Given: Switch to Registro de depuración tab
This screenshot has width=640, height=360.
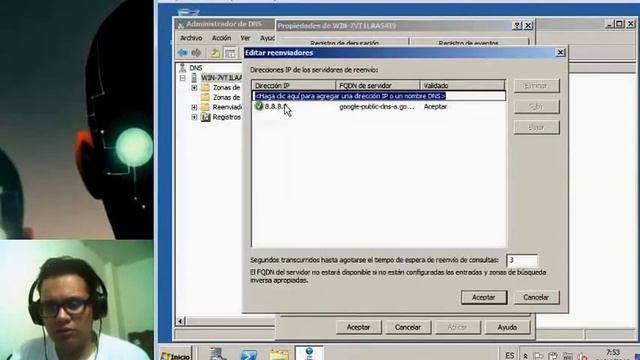Looking at the screenshot, I should coord(344,42).
